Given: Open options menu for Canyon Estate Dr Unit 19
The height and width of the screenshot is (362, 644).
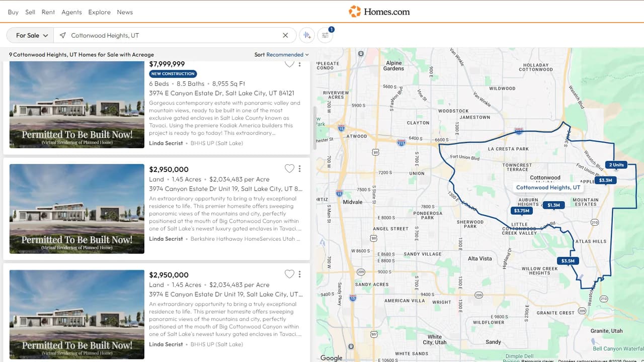Looking at the screenshot, I should click(300, 169).
